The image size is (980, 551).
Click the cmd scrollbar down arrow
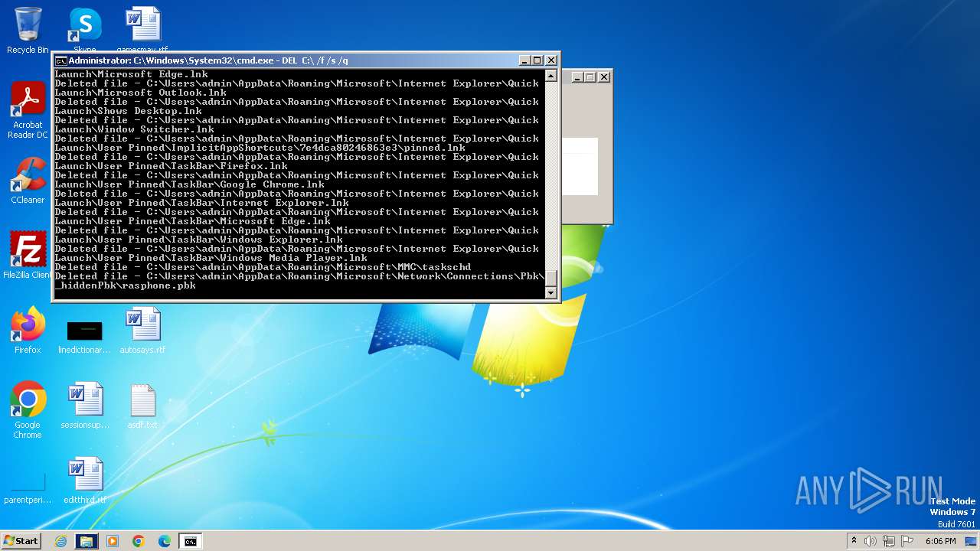pyautogui.click(x=550, y=292)
